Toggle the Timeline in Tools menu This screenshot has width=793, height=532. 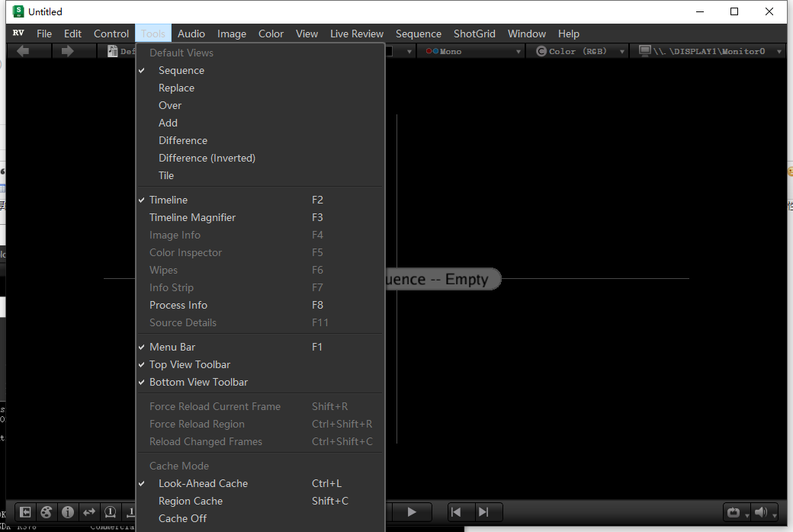tap(168, 199)
